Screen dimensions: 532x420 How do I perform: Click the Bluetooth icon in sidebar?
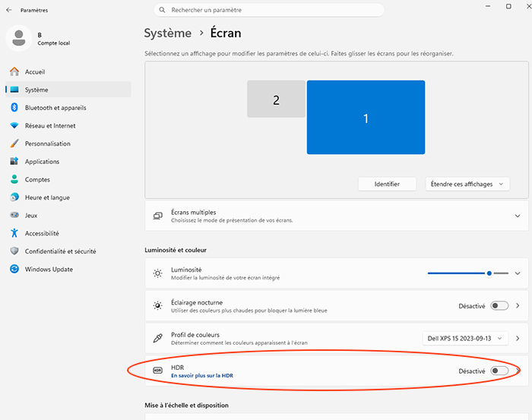14,107
